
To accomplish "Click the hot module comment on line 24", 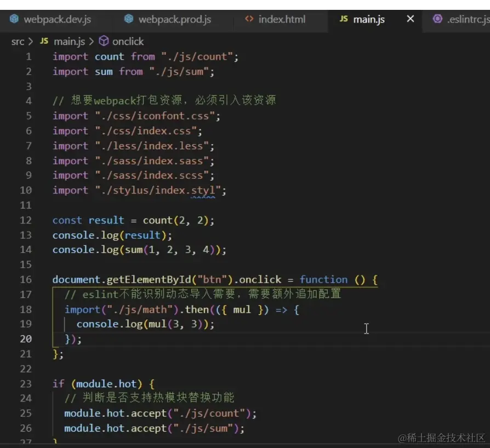I will [149, 398].
